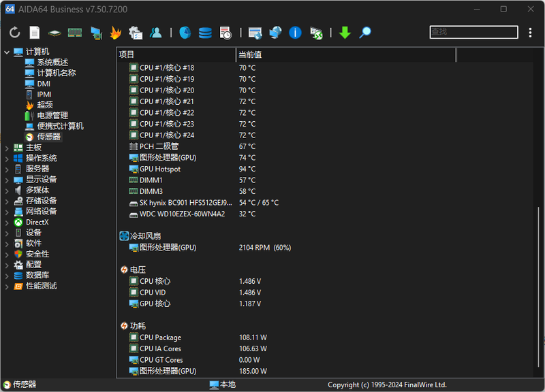Select 超频 in the sidebar tree

(44, 105)
